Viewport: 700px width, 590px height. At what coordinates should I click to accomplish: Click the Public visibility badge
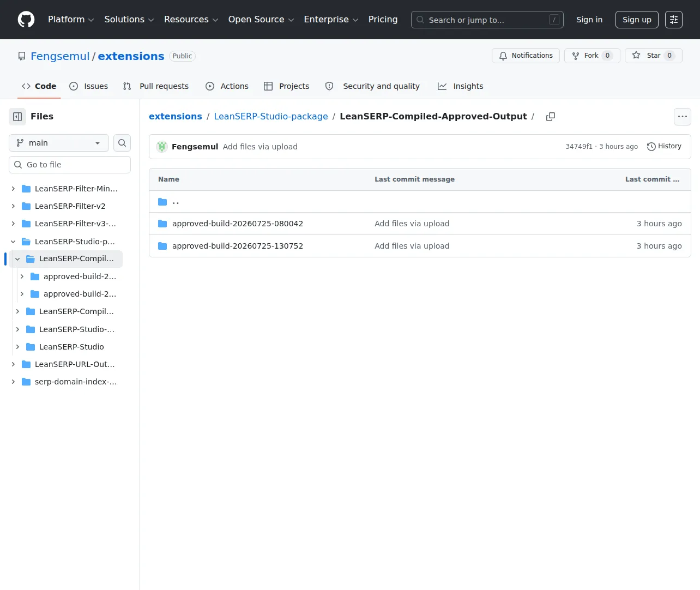click(x=182, y=56)
